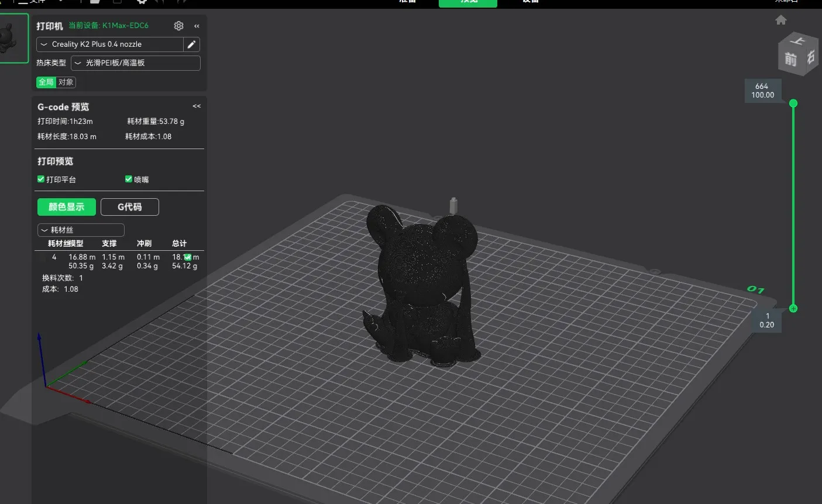Viewport: 822px width, 504px height.
Task: Click the 耗材重量:53.78 g text
Action: [x=156, y=122]
